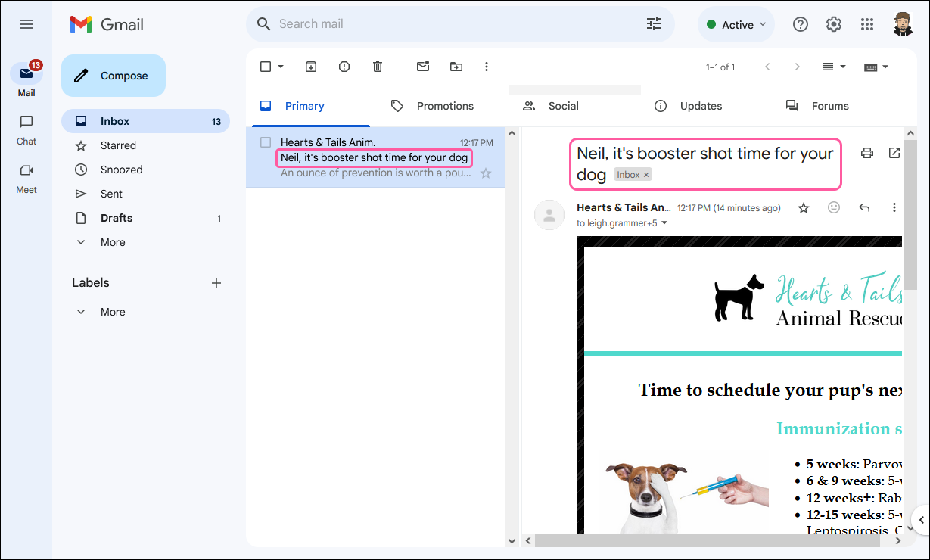The height and width of the screenshot is (560, 930).
Task: Click the search magnifier icon
Action: 263,24
